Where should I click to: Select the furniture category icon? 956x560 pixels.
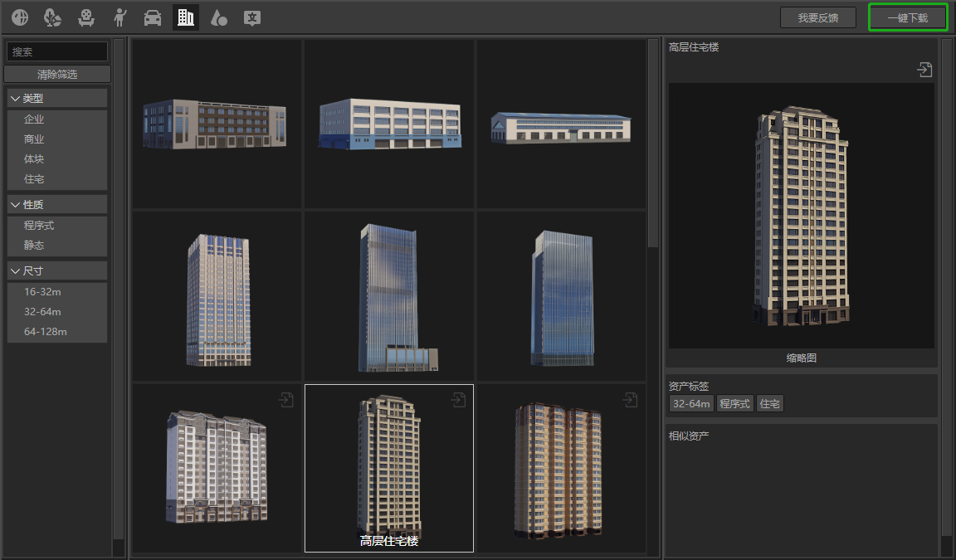[x=86, y=17]
